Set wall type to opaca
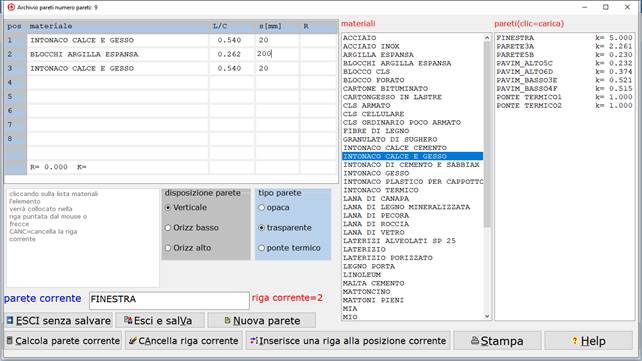Screen dimensions: 642x361 tap(274, 208)
